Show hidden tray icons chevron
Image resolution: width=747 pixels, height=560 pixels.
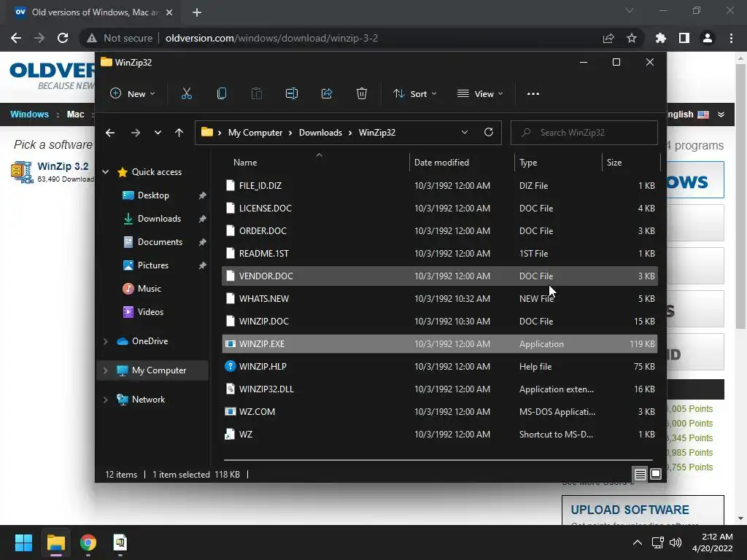pos(638,542)
